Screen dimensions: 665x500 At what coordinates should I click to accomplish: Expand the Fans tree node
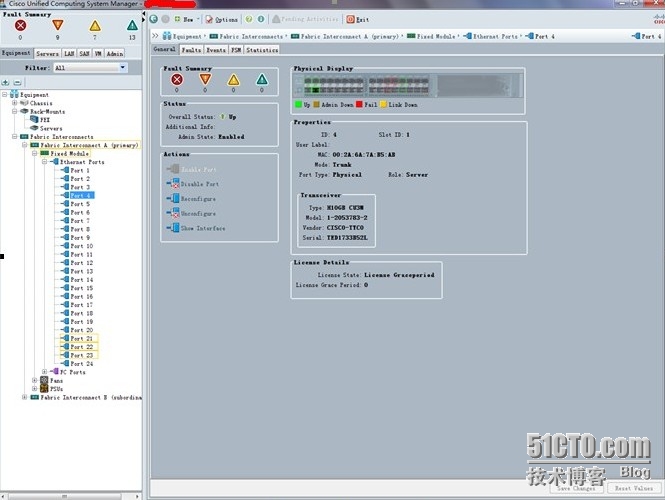[x=35, y=380]
